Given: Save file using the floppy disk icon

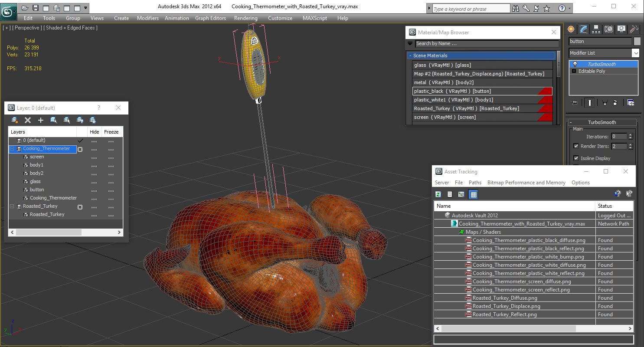Looking at the screenshot, I should [x=36, y=8].
